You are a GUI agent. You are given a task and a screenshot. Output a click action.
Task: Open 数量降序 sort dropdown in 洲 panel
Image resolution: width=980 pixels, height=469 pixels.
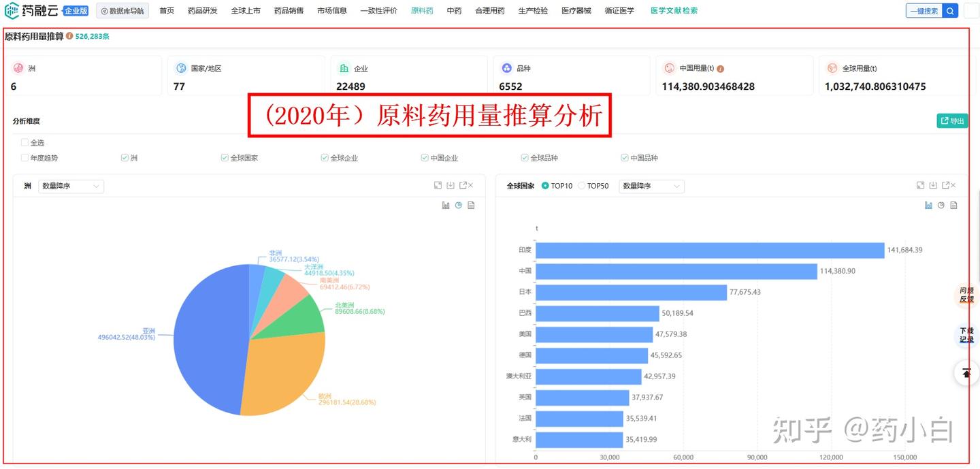tap(71, 186)
